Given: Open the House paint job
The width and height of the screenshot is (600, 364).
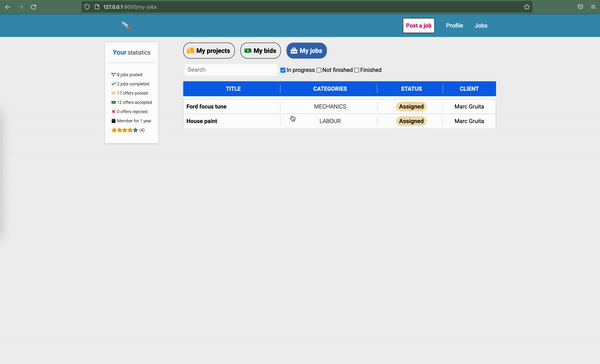Looking at the screenshot, I should tap(202, 121).
